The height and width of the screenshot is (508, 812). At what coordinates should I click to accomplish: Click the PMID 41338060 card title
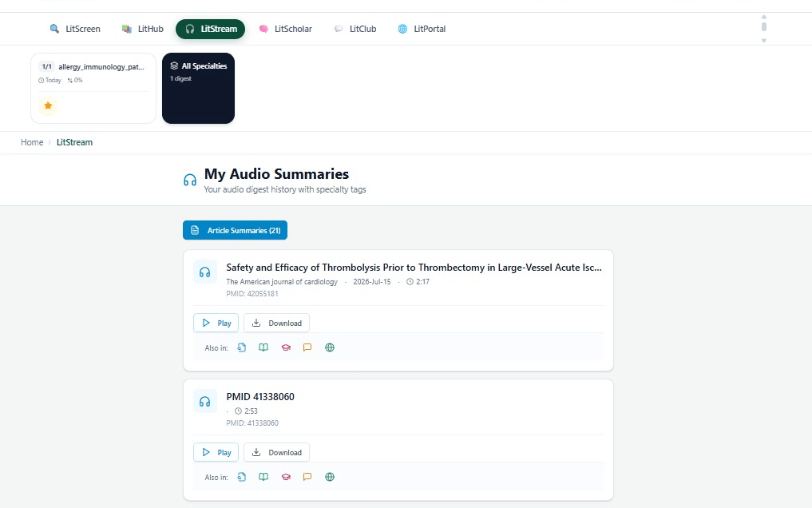click(260, 397)
